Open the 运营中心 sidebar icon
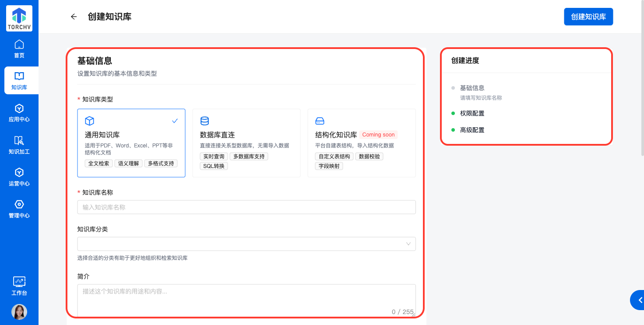This screenshot has width=644, height=325. click(19, 172)
